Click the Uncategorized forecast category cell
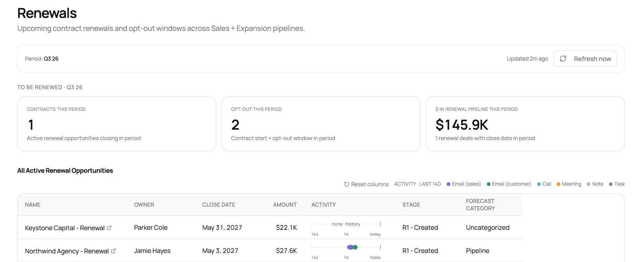Screen dimensions: 644x262 pyautogui.click(x=488, y=227)
